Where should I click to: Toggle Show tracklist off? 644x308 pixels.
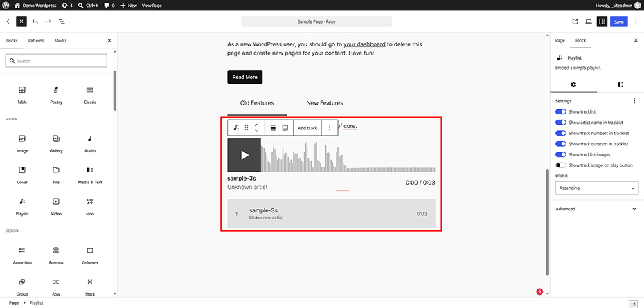pyautogui.click(x=561, y=111)
